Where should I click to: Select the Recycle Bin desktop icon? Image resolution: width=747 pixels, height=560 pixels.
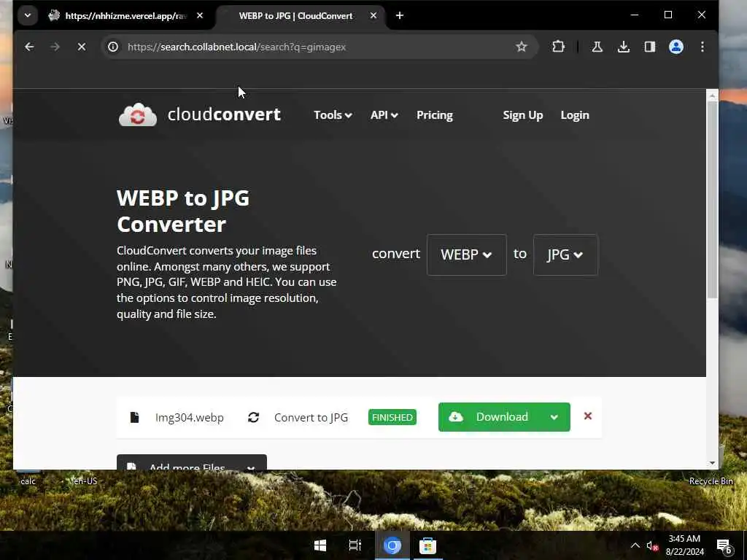click(711, 481)
